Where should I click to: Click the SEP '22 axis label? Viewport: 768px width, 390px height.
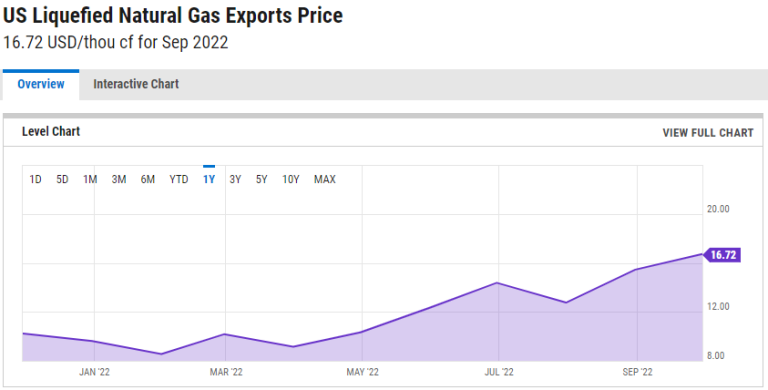tap(637, 372)
